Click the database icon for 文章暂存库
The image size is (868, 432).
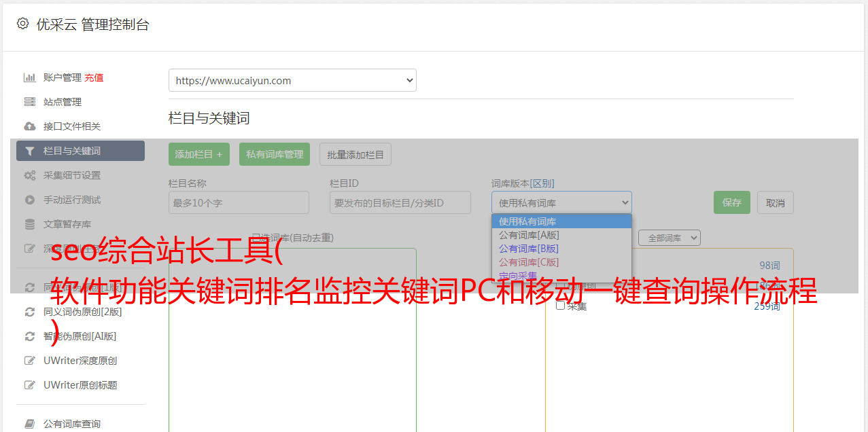click(x=29, y=224)
